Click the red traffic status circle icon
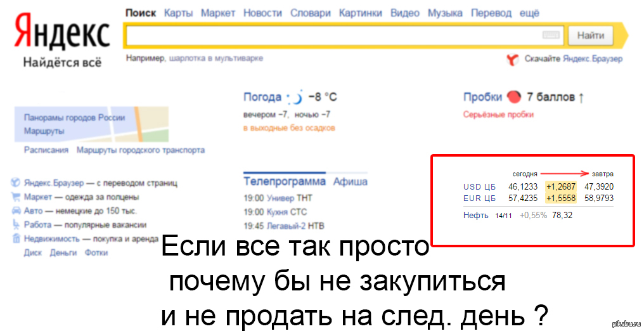Image resolution: width=644 pixels, height=331 pixels. click(x=514, y=97)
